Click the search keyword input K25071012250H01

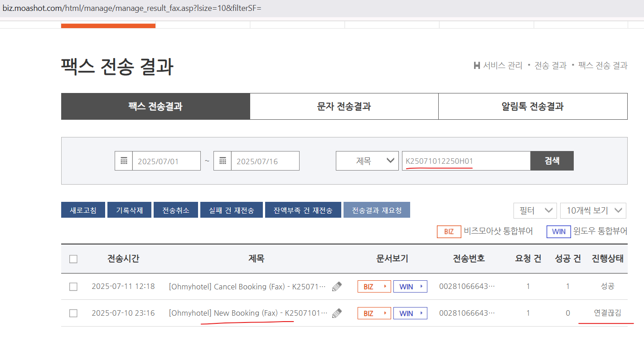(466, 161)
